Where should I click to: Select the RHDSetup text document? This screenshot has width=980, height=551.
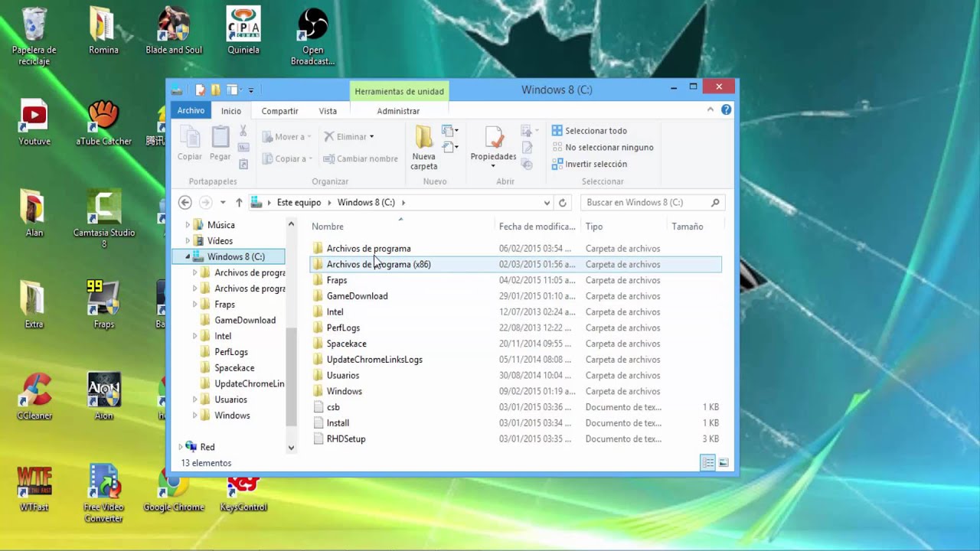point(515,439)
